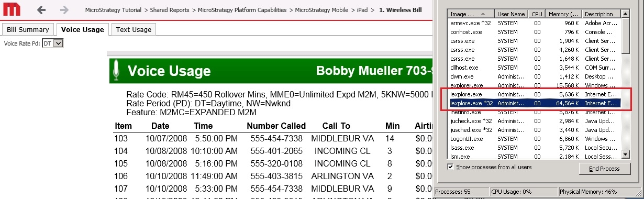Viewport: 644px width, 199px height.
Task: Click ARLINGTON VA in row 106
Action: tap(342, 176)
